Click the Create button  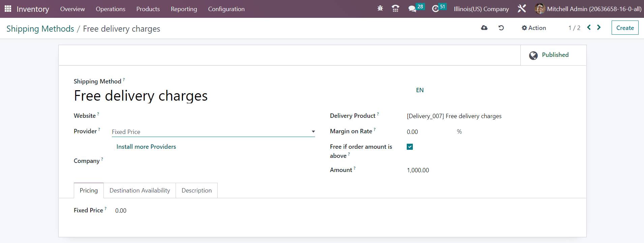point(625,28)
